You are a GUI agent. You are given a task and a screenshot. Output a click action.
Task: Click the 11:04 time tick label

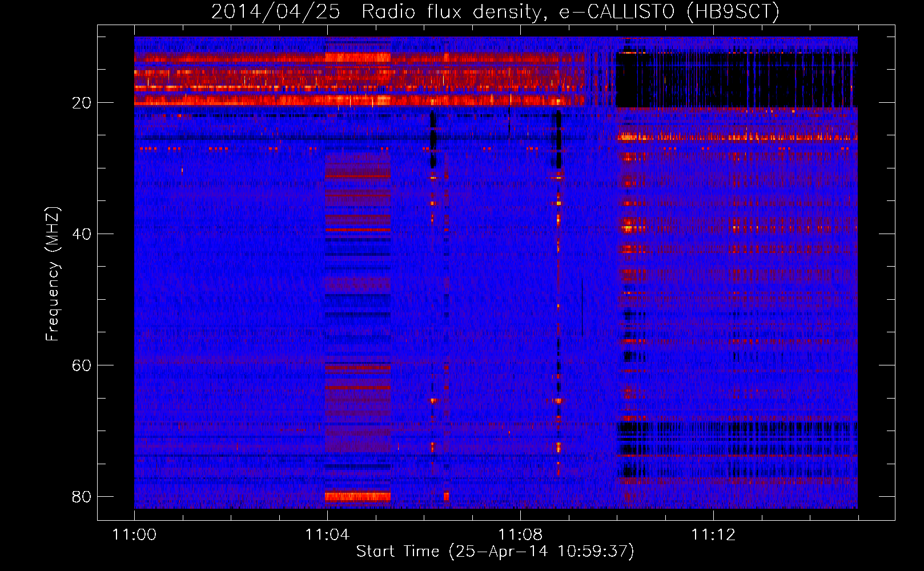click(327, 535)
